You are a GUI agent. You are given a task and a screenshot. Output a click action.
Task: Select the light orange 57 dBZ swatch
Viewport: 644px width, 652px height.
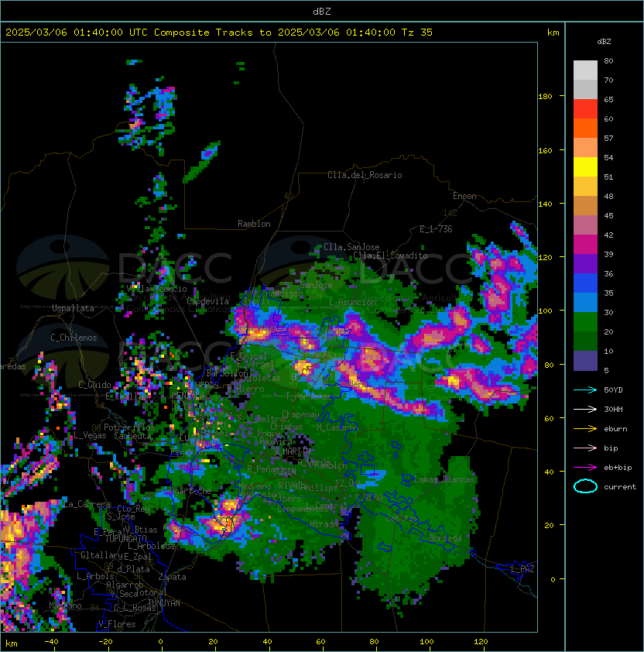point(585,148)
